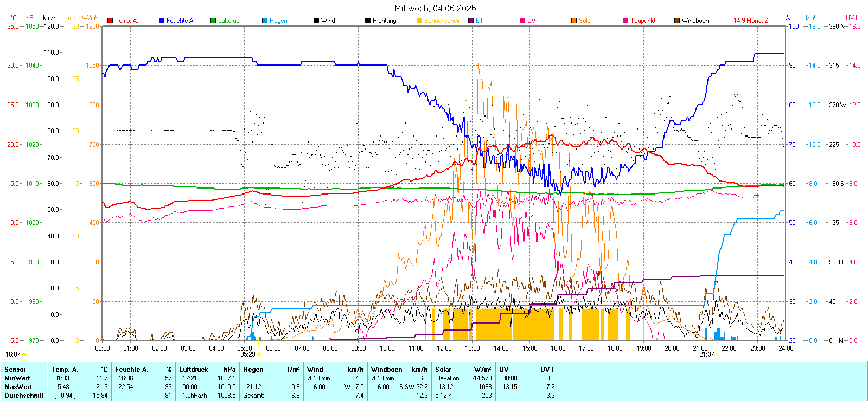Click the Taupunkt legend label

pos(643,21)
